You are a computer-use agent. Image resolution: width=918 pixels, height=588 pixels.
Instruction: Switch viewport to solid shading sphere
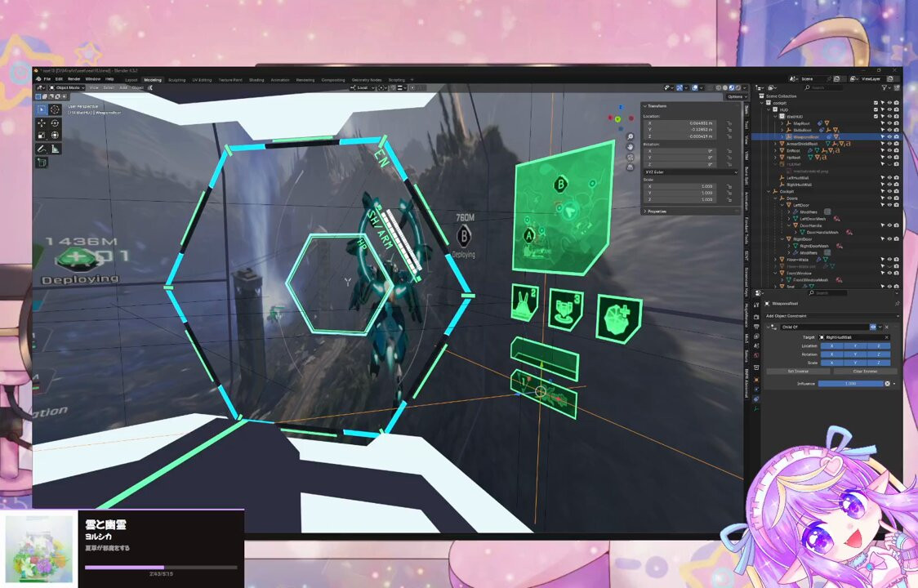point(725,88)
